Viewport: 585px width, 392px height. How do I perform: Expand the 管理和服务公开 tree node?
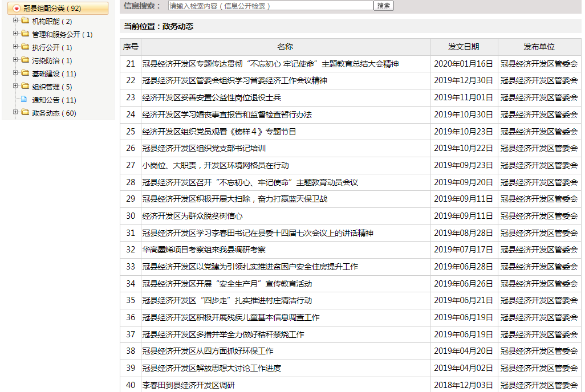[x=15, y=33]
